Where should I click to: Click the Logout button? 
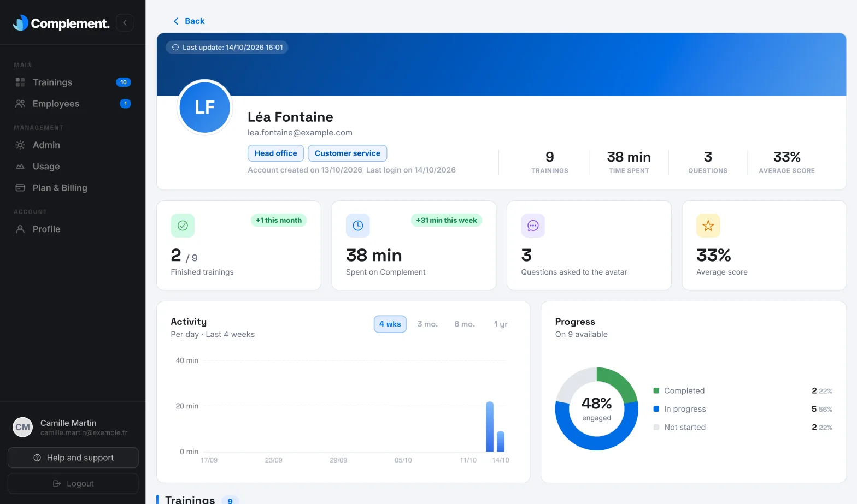coord(73,484)
